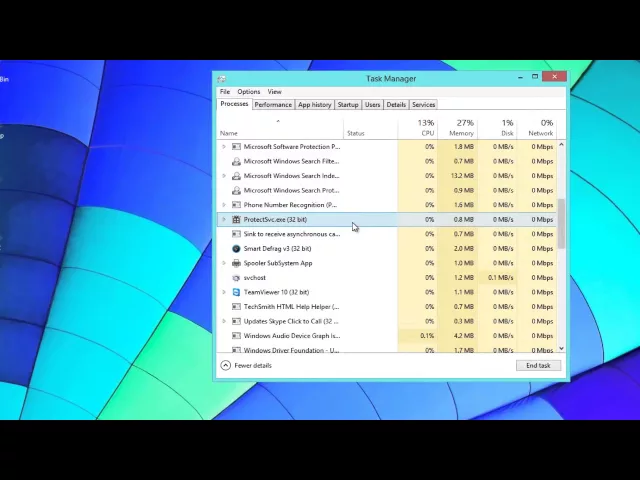The image size is (640, 480).
Task: Switch to the Services tab
Action: (x=423, y=105)
